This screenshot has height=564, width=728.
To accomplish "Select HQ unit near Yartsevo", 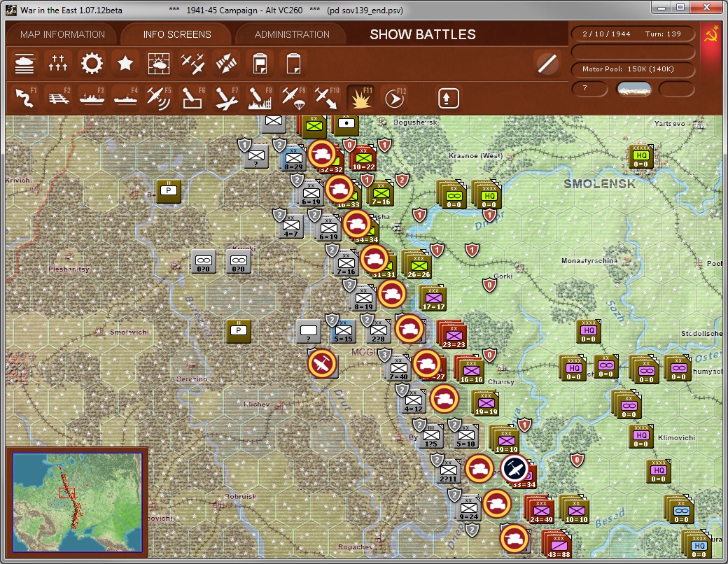I will [x=640, y=157].
